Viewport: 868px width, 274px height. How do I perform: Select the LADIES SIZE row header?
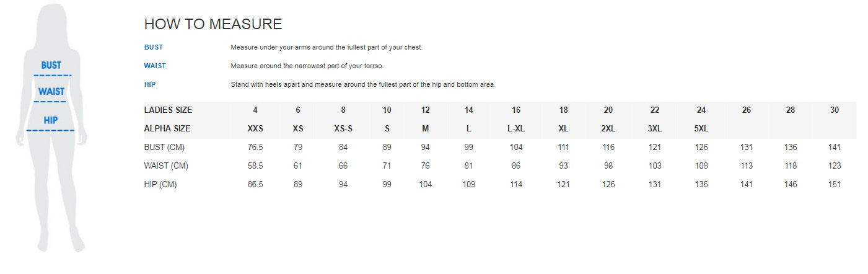(x=168, y=110)
